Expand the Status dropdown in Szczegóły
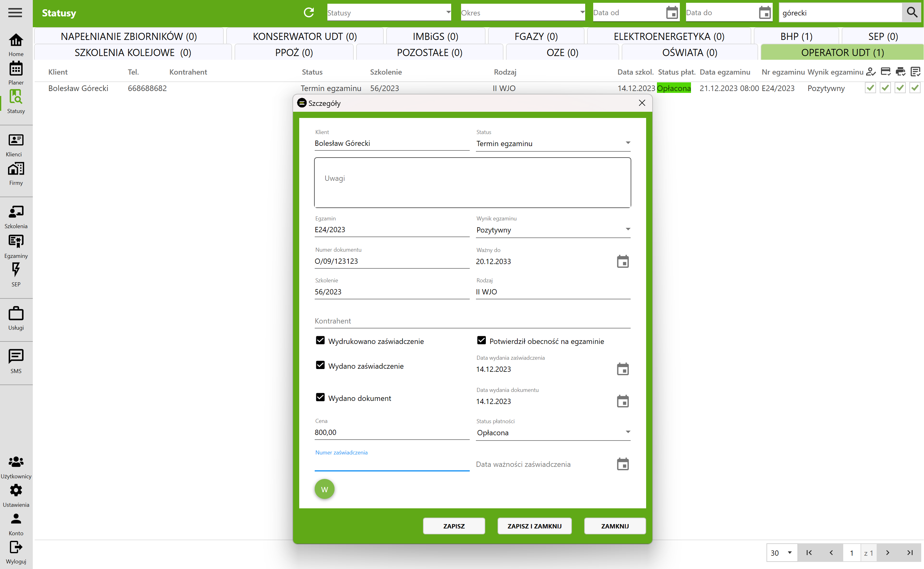 click(553, 143)
